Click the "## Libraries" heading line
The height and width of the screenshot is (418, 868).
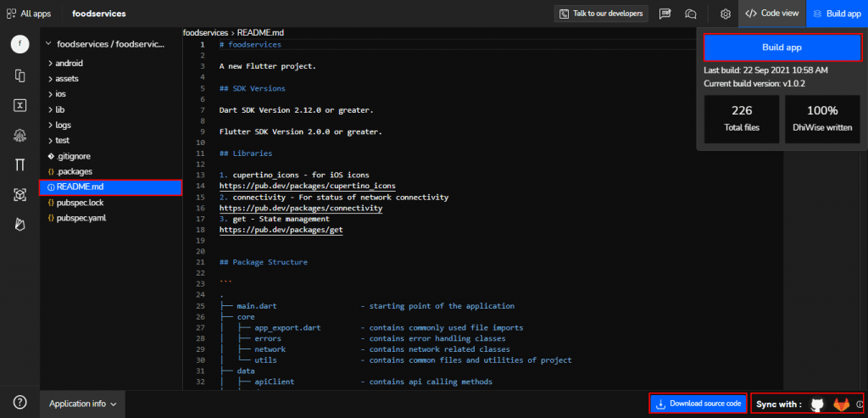(246, 153)
